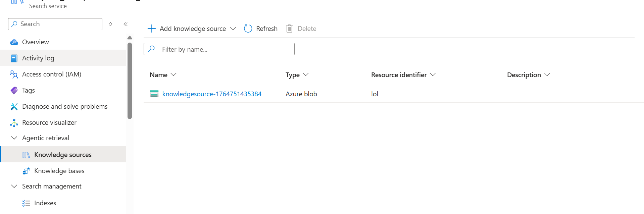This screenshot has height=214, width=644.
Task: Click the Activity log icon
Action: (14, 58)
